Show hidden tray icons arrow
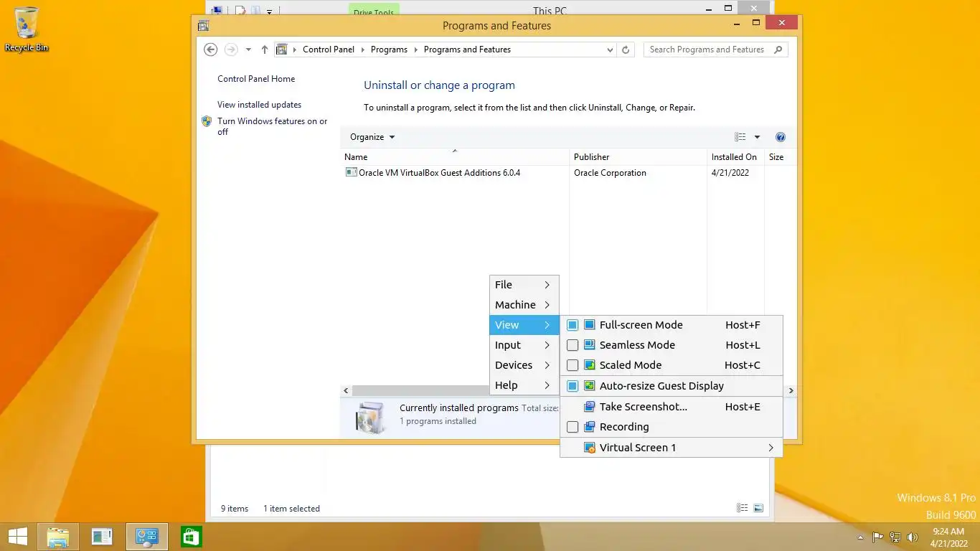The width and height of the screenshot is (980, 551). coord(861,537)
